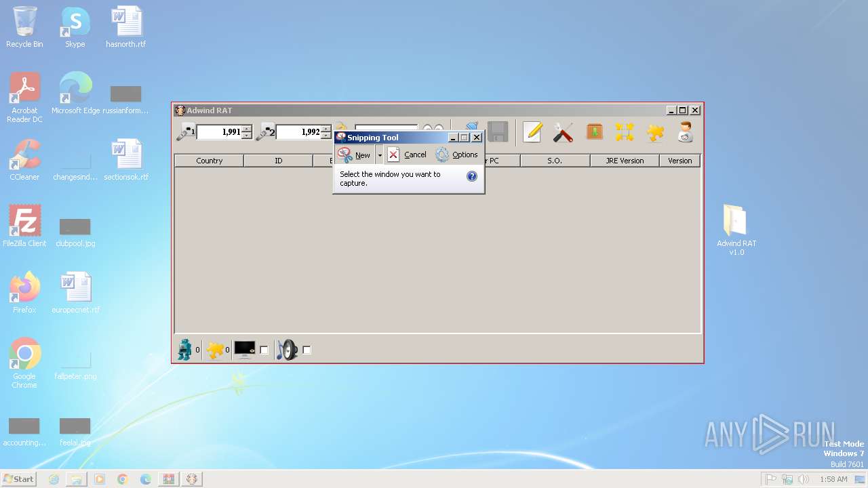Click the volume speaker icon in system tray

(x=803, y=479)
